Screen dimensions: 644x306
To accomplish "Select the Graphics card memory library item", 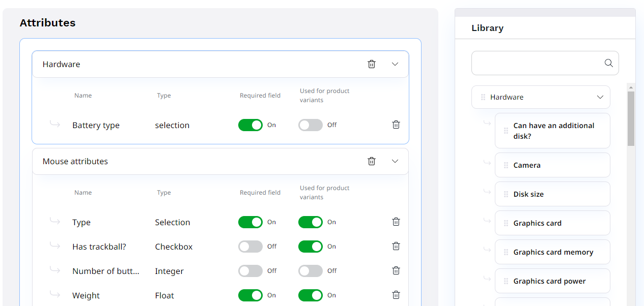I will (x=552, y=252).
